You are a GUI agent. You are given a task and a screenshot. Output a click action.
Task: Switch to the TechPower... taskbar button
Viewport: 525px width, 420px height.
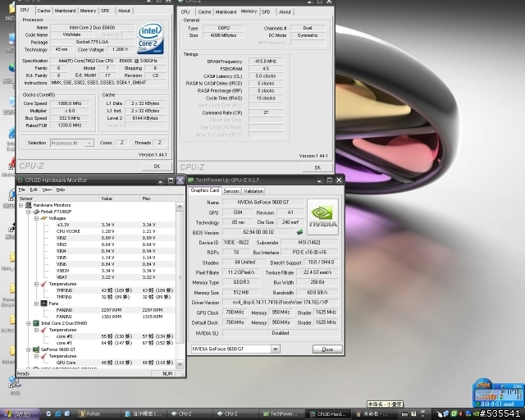tap(281, 414)
